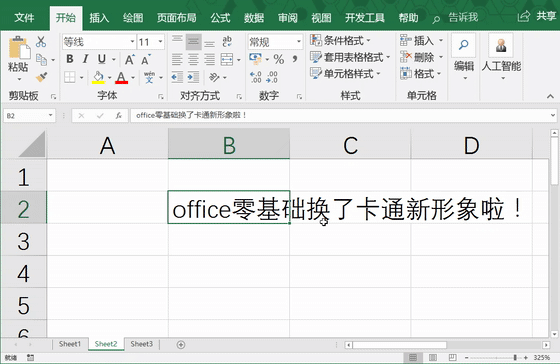This screenshot has width=560, height=364.
Task: Switch to the 页面布局 tab
Action: 177,18
